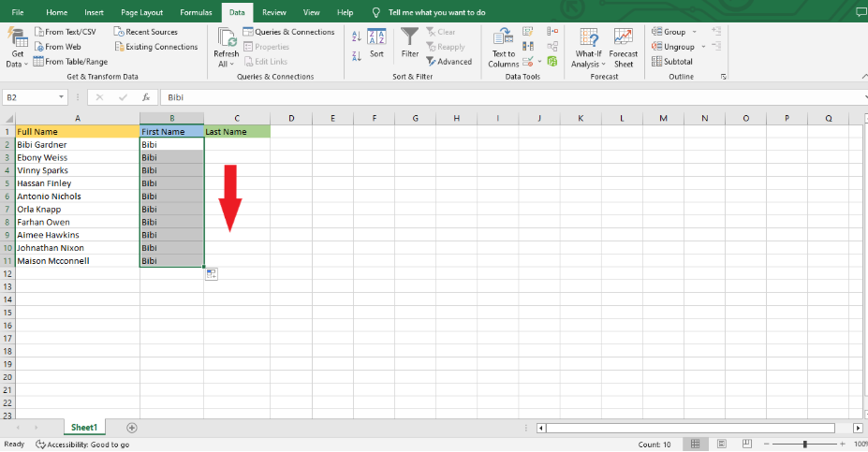Click the Flash Fill icon
This screenshot has width=868, height=452.
(x=528, y=32)
